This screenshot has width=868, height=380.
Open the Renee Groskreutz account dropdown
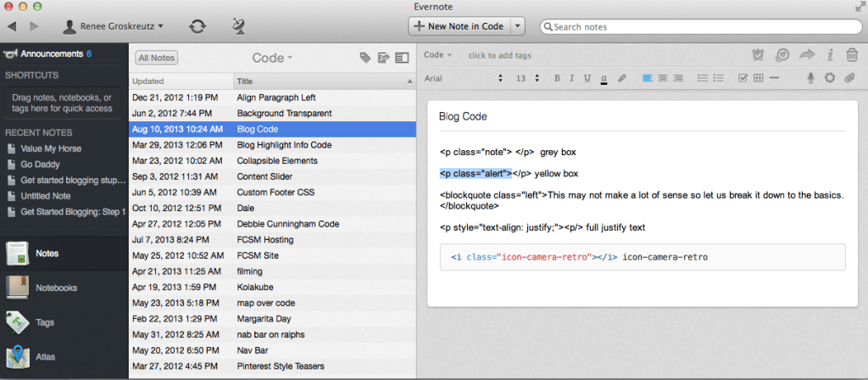click(114, 26)
